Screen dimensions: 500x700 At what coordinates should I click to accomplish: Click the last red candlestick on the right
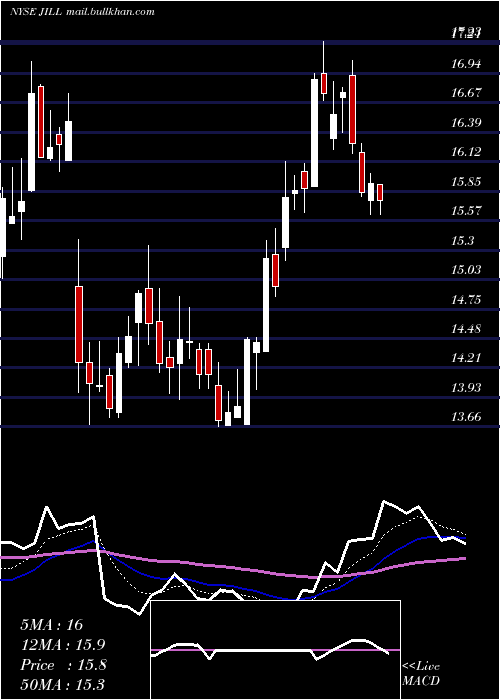point(380,192)
